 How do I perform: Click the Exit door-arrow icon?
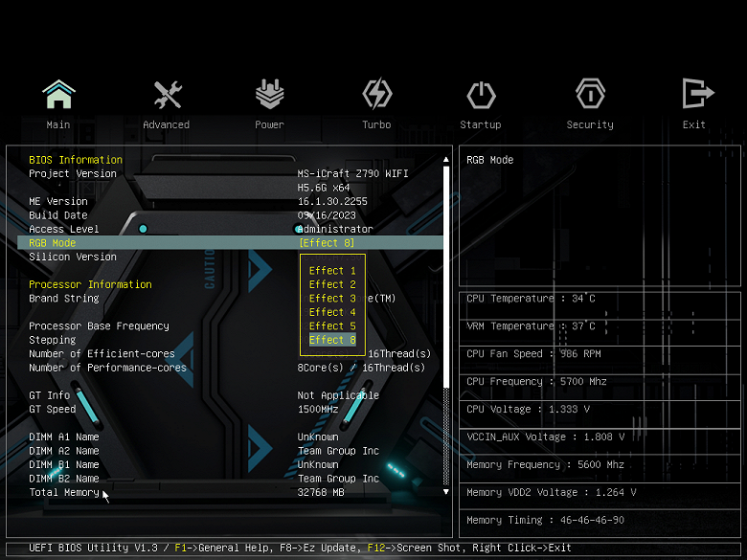coord(697,94)
